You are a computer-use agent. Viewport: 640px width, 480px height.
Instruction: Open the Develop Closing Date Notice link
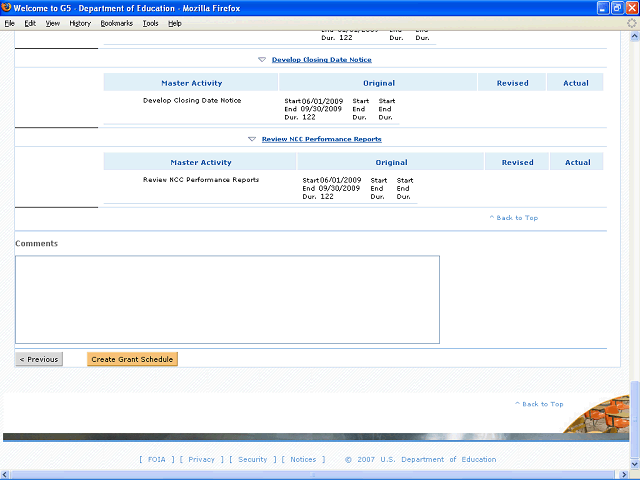click(321, 60)
